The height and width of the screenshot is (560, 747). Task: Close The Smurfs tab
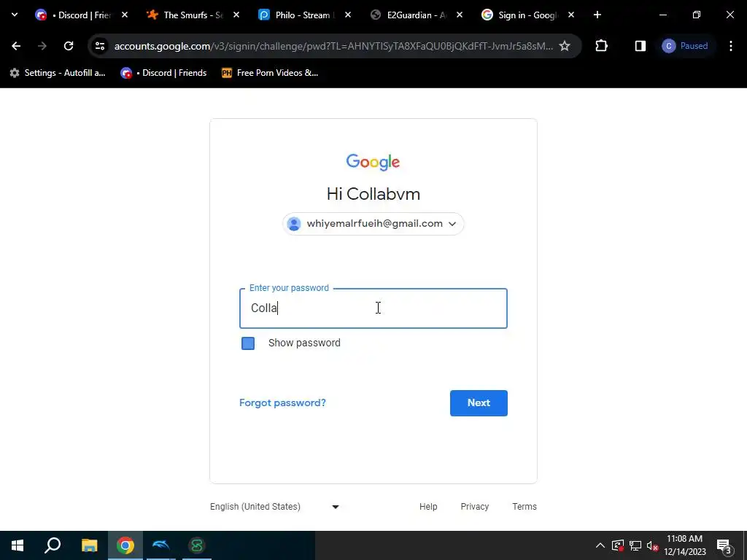[236, 15]
